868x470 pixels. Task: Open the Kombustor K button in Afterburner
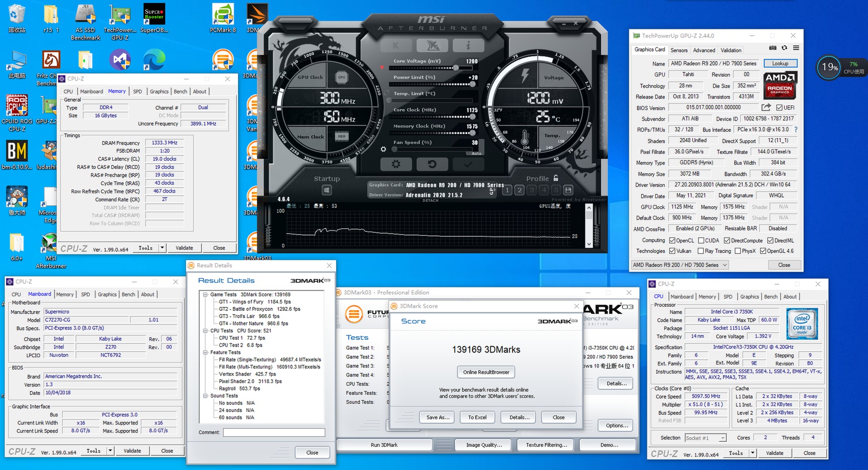tap(396, 45)
